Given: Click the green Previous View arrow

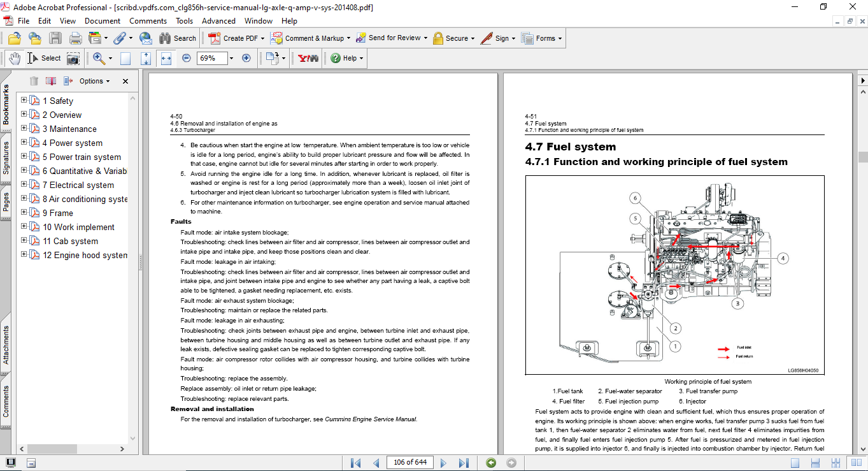Looking at the screenshot, I should (x=490, y=463).
